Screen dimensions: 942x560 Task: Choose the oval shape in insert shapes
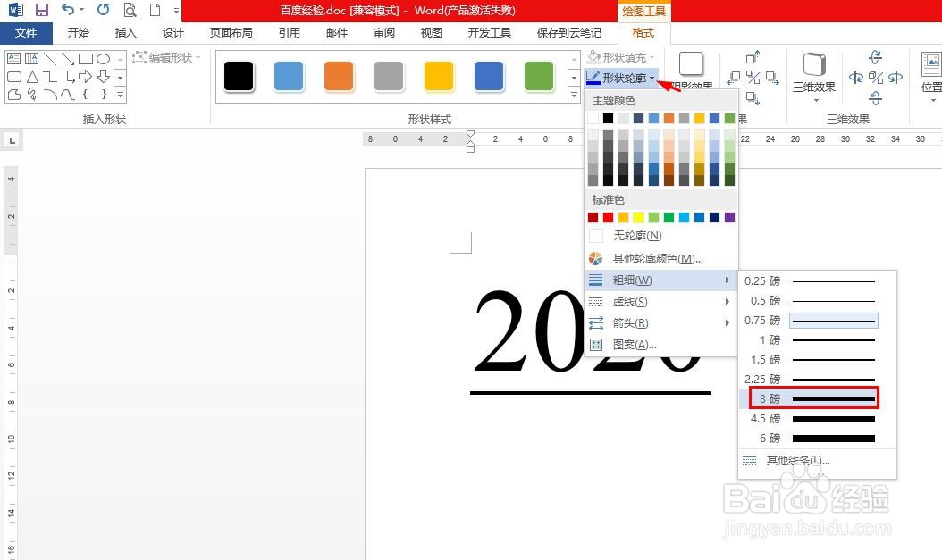[104, 59]
